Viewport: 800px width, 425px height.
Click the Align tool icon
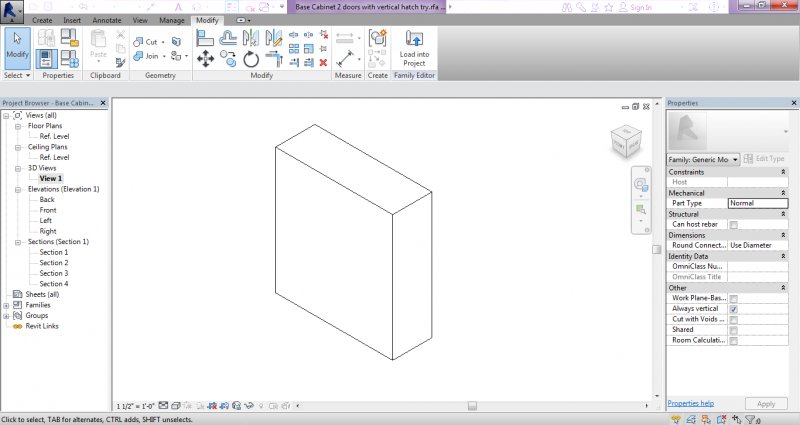pos(205,39)
